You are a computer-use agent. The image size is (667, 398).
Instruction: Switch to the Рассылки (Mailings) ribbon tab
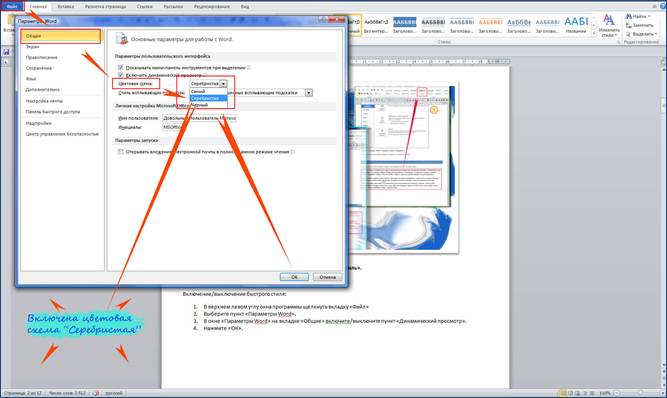pyautogui.click(x=173, y=6)
